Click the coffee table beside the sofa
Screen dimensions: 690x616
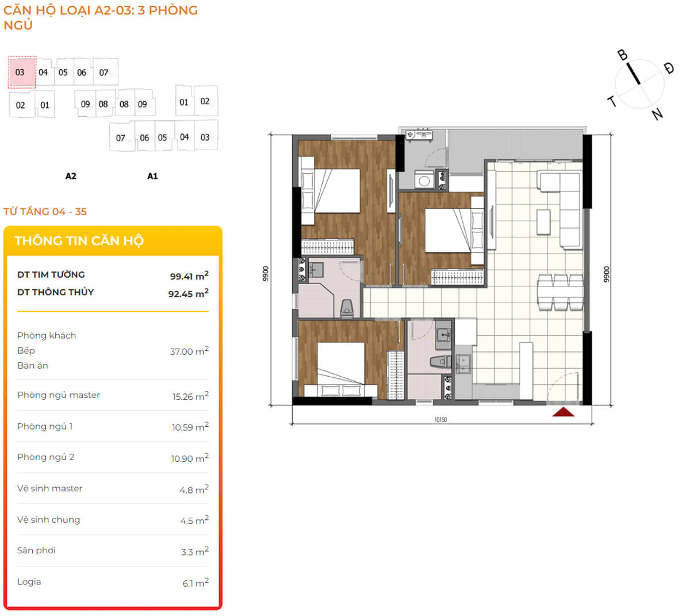click(543, 222)
